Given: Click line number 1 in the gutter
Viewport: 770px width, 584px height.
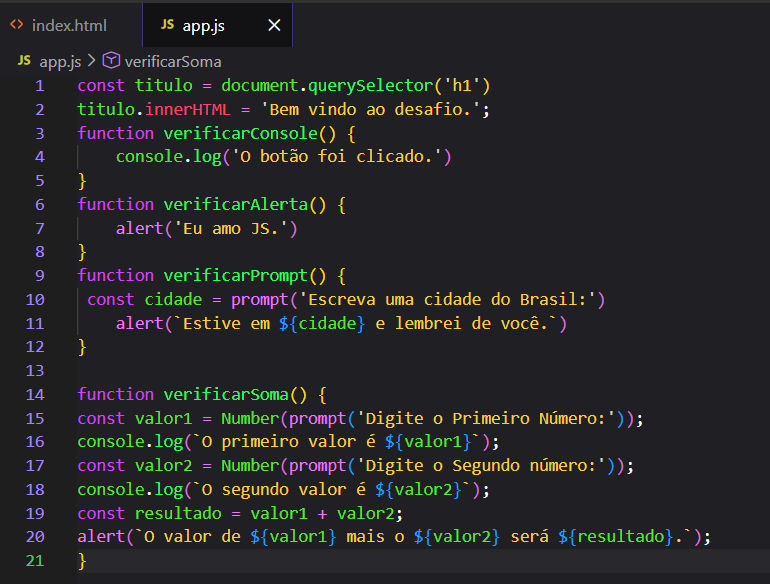Looking at the screenshot, I should [40, 85].
